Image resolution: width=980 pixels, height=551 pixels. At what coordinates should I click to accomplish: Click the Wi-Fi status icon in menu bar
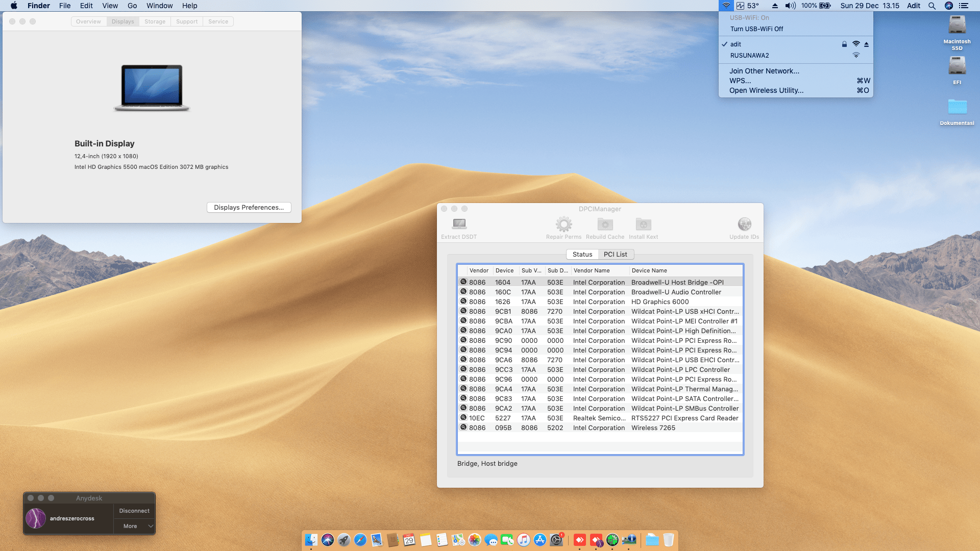click(x=726, y=6)
